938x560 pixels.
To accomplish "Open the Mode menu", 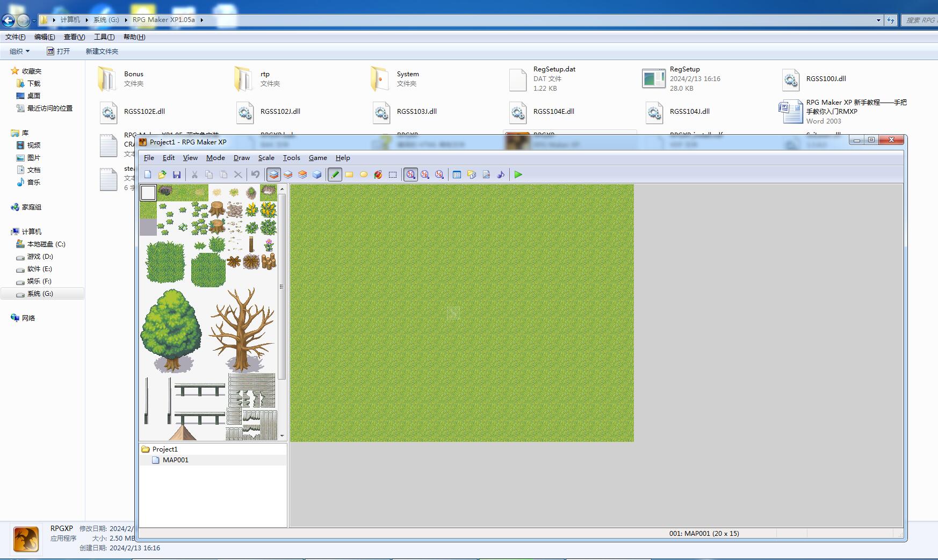I will [215, 158].
